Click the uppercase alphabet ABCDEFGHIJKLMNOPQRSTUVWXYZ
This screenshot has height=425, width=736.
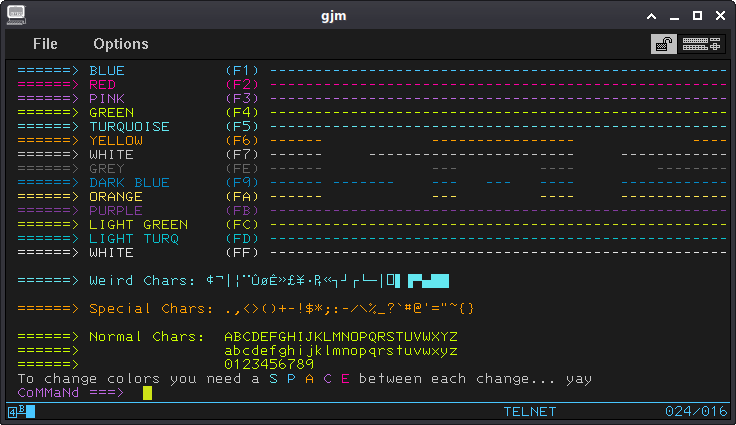click(x=341, y=337)
